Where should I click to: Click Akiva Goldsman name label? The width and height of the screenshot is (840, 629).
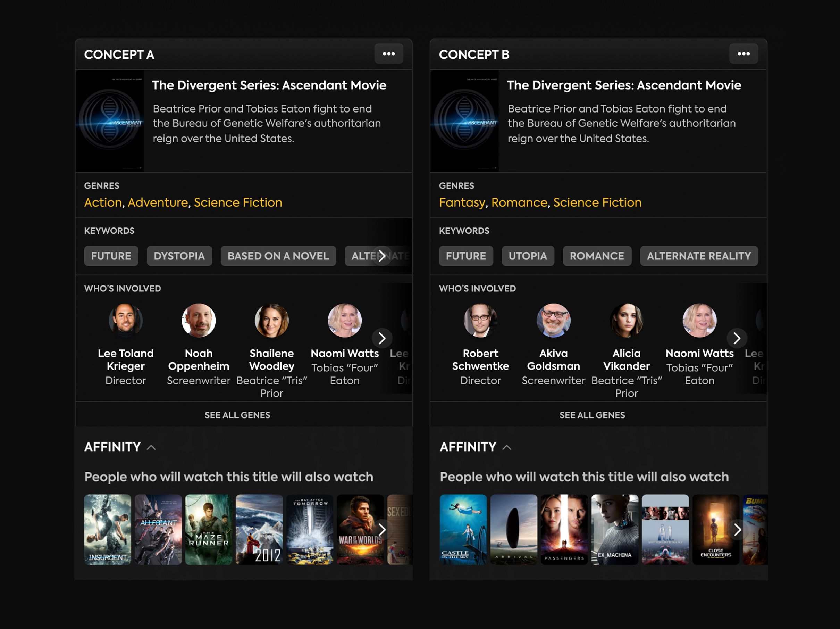coord(553,359)
